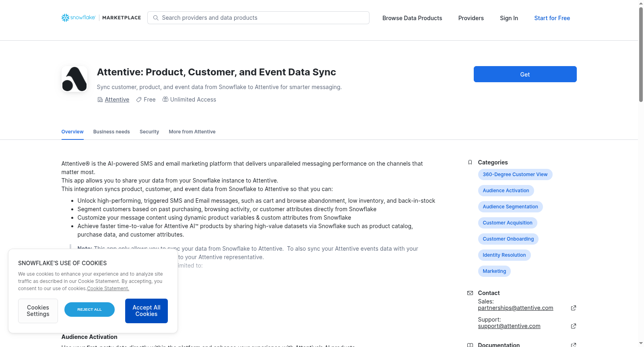
Task: Open external link icon next to support email
Action: coord(574,326)
